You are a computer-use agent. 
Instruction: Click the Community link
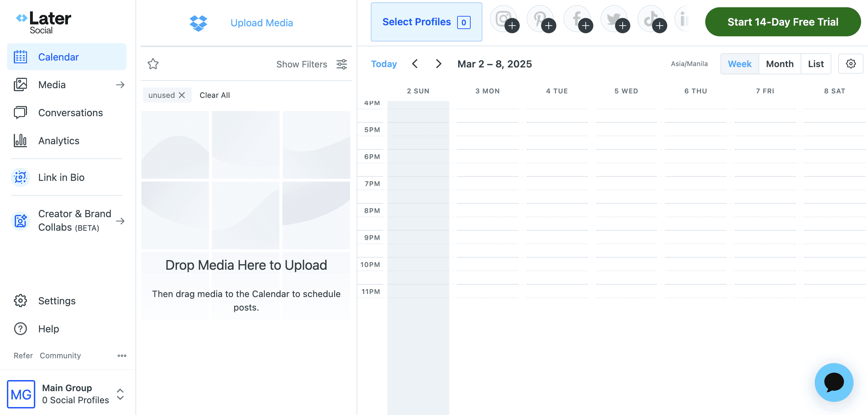pyautogui.click(x=60, y=356)
